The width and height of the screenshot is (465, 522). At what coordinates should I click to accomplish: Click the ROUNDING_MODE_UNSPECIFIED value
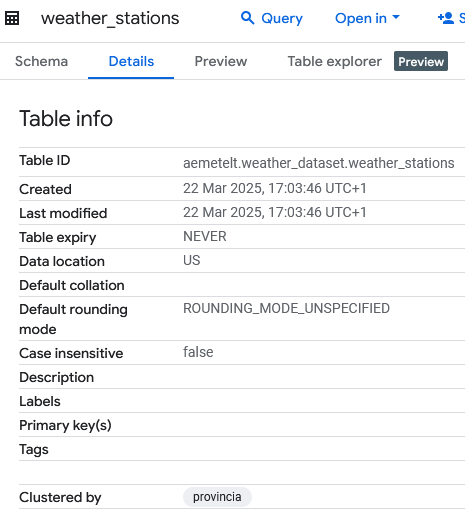coord(286,308)
